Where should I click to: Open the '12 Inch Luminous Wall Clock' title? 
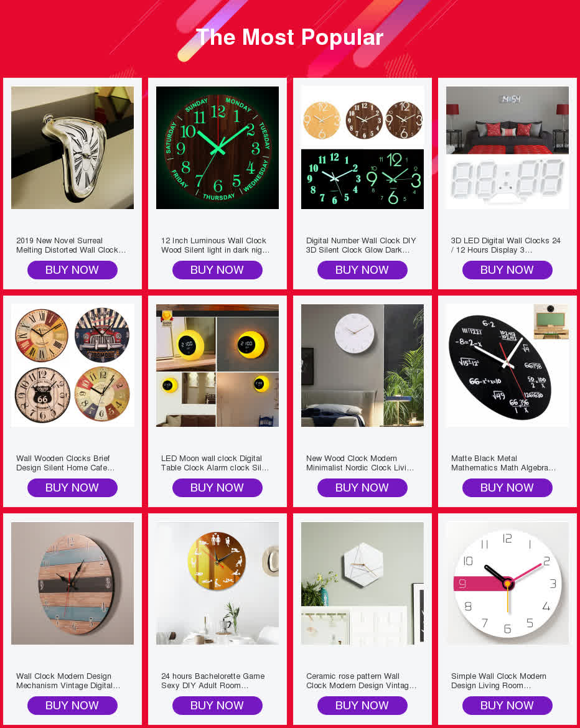(215, 245)
